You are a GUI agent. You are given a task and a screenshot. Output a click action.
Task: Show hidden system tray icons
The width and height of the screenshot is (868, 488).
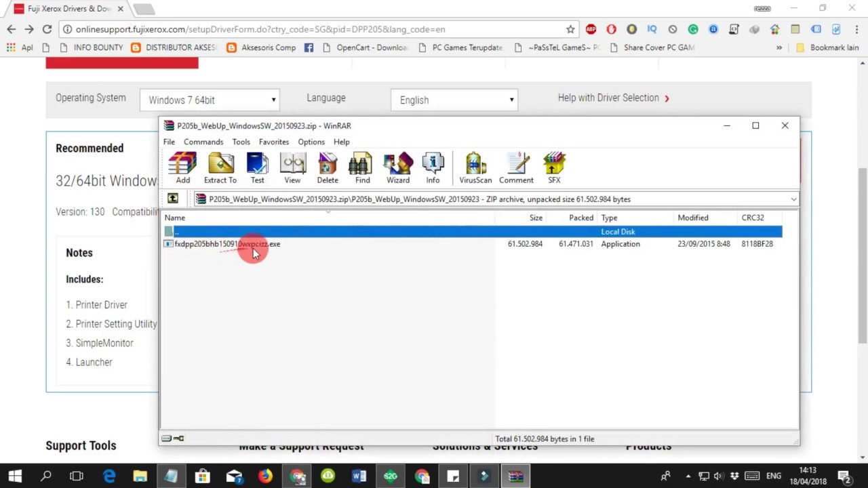[688, 476]
